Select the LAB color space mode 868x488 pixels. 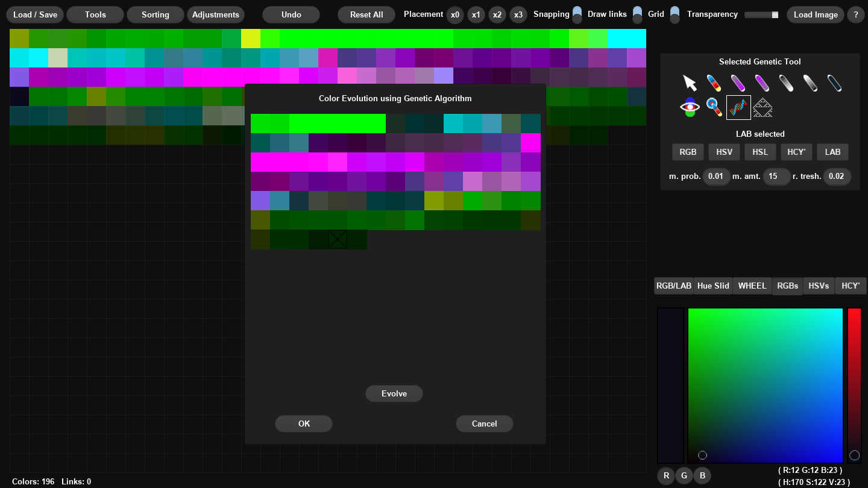pyautogui.click(x=832, y=152)
